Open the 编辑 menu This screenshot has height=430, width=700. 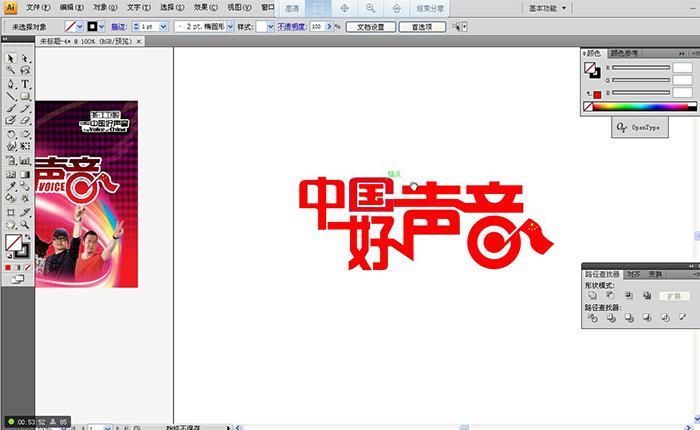71,8
